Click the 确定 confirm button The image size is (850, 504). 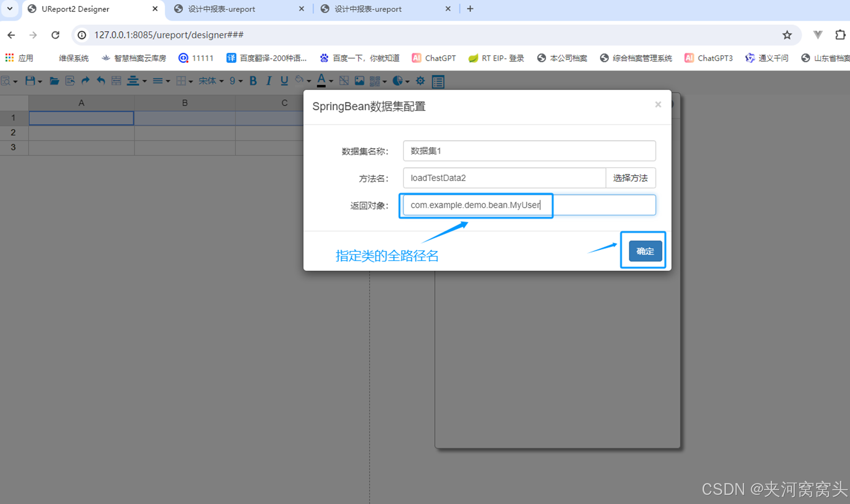[645, 251]
